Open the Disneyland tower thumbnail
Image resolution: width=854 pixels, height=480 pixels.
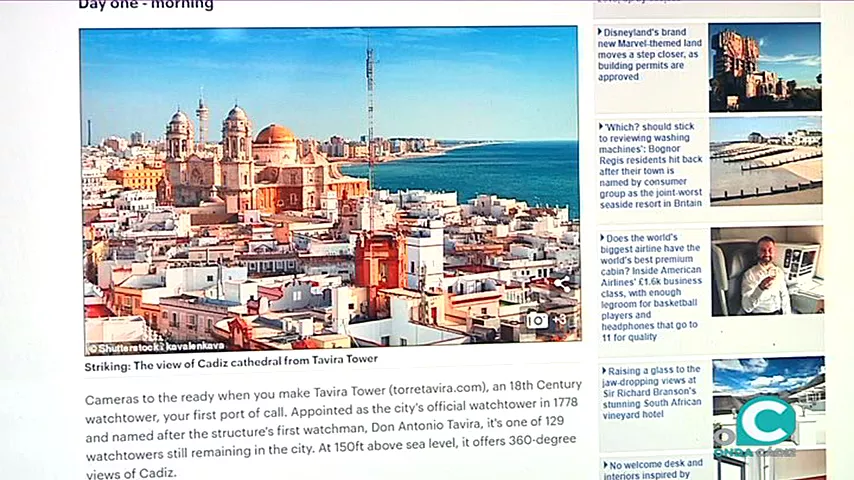point(765,67)
